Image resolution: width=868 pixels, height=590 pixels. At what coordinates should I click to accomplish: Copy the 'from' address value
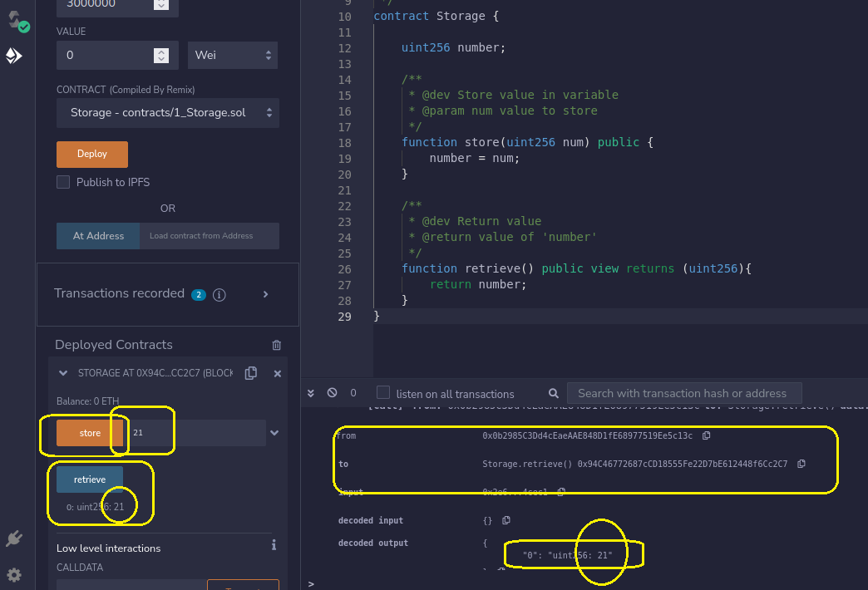coord(706,435)
